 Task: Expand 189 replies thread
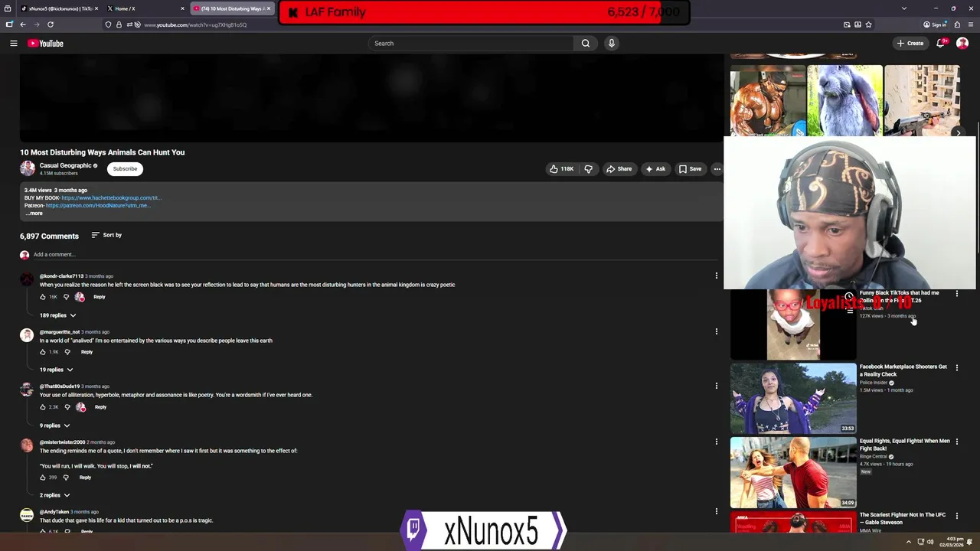click(58, 315)
